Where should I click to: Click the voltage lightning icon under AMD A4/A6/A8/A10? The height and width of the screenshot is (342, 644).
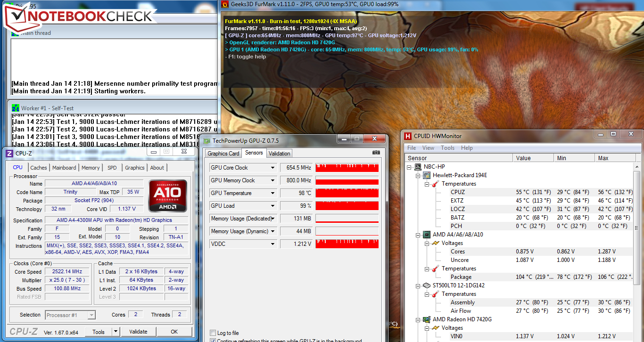(435, 243)
